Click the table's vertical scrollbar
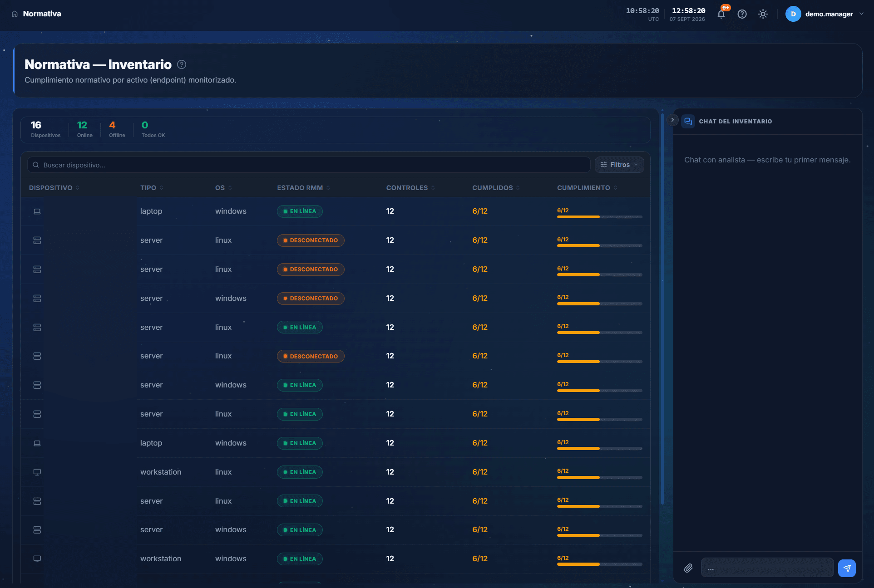This screenshot has height=588, width=874. click(x=662, y=309)
